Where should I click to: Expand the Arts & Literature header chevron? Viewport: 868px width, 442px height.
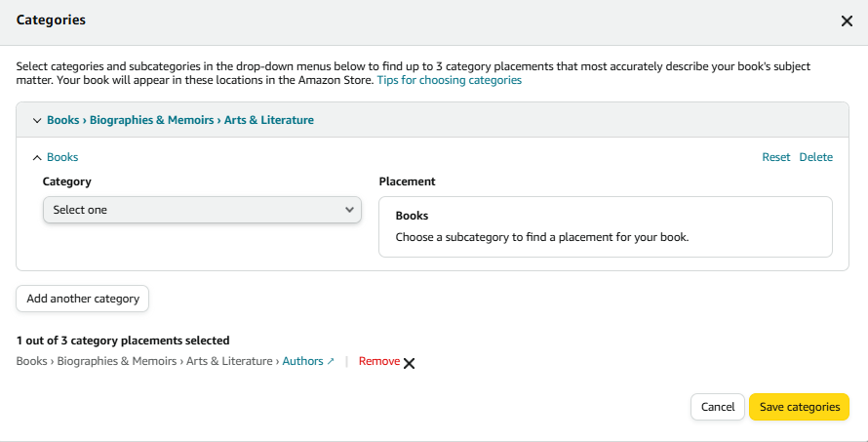point(37,120)
